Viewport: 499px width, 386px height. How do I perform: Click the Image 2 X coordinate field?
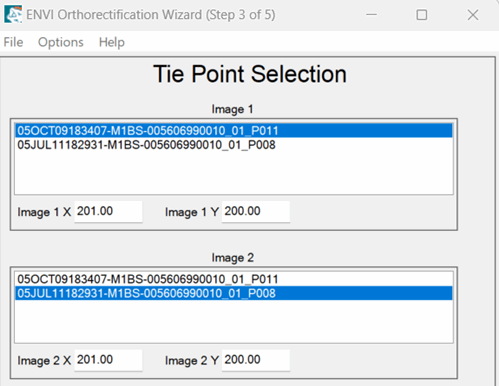[x=108, y=360]
